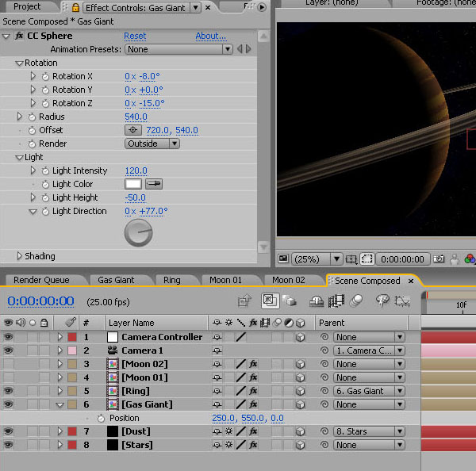Collapse the Gas Giant layer properties
Viewport: 476px width, 471px height.
click(59, 404)
